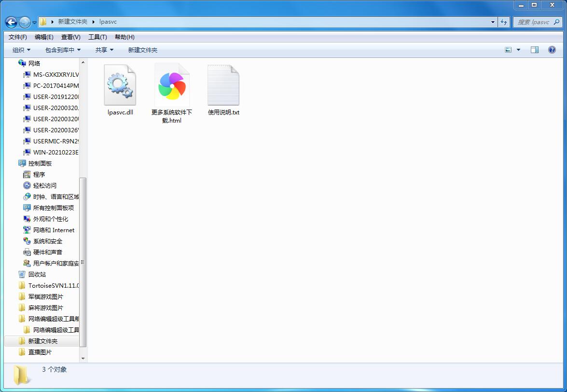
Task: Click the 网络和 Internet icon
Action: click(x=27, y=230)
